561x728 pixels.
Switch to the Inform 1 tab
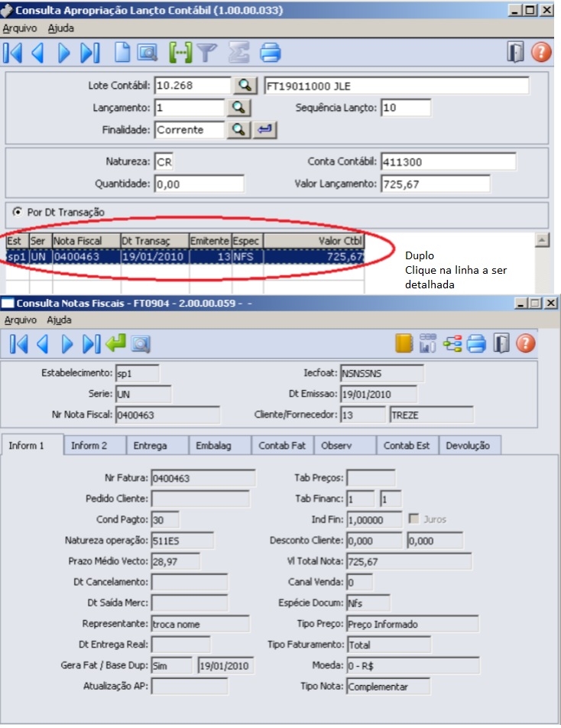point(32,445)
